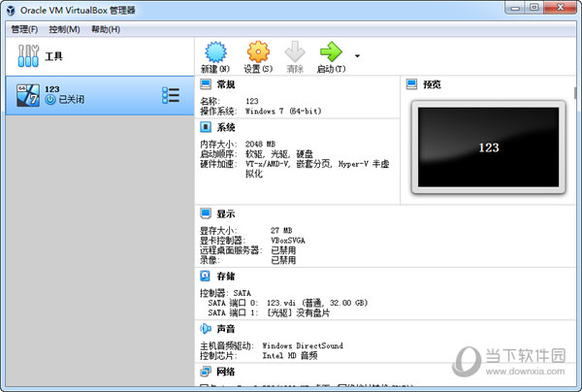Screen dimensions: 582x392
Task: Open the 网络 heading link
Action: point(226,372)
